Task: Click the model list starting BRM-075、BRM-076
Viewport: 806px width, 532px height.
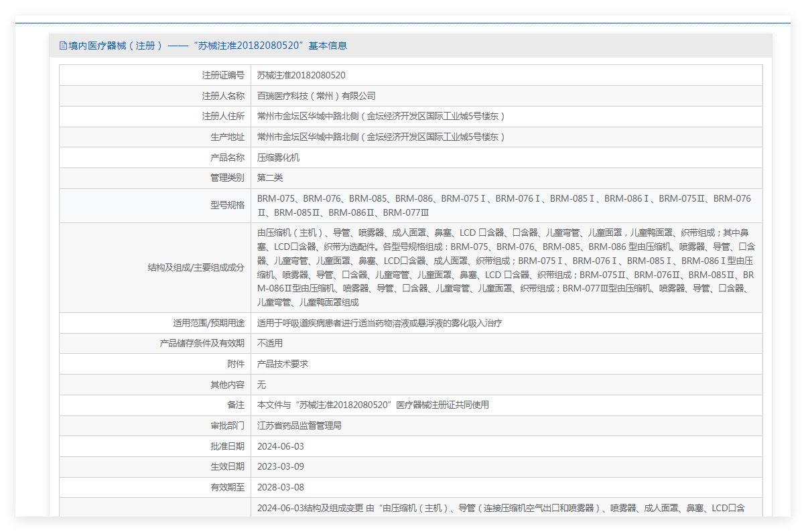Action: tap(505, 206)
